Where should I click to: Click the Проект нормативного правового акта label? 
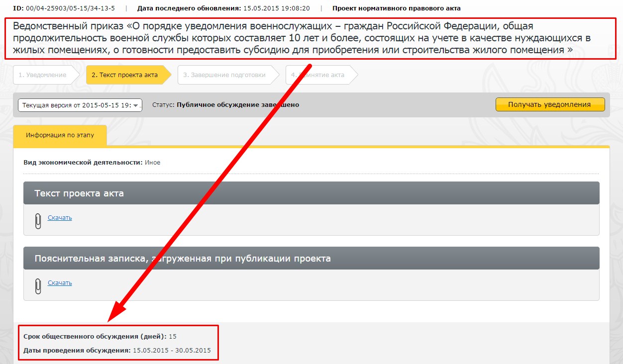(x=396, y=8)
